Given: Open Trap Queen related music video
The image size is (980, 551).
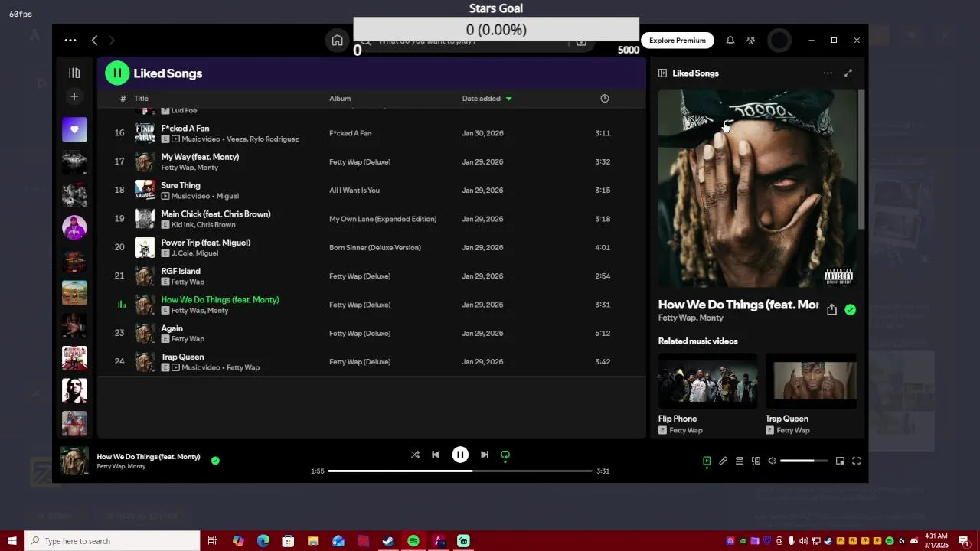Looking at the screenshot, I should coord(812,394).
